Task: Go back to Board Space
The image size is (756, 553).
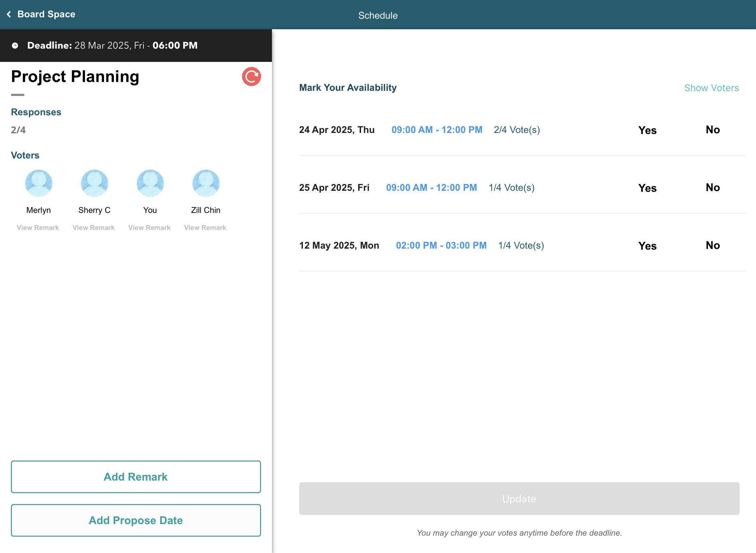Action: click(x=46, y=14)
